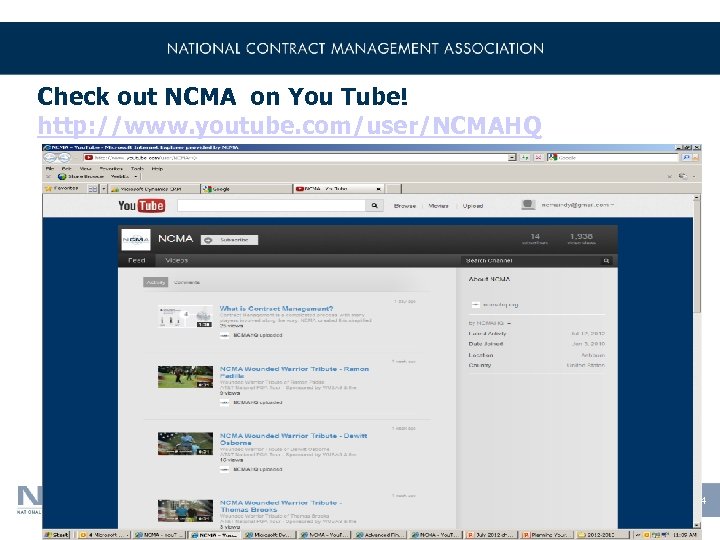Click the YouTube search text field
Screen dimensions: 720x540
(271, 206)
